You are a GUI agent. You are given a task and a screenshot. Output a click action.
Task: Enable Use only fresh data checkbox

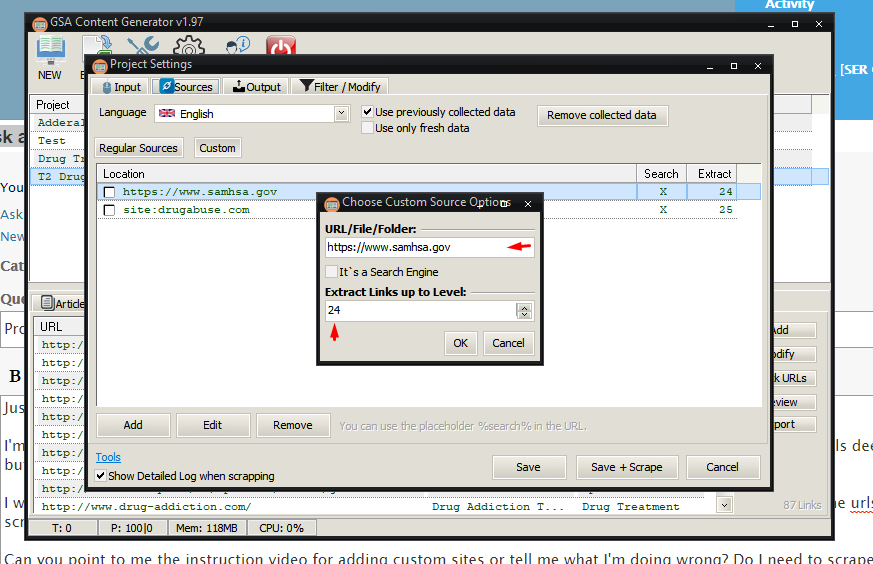coord(367,128)
